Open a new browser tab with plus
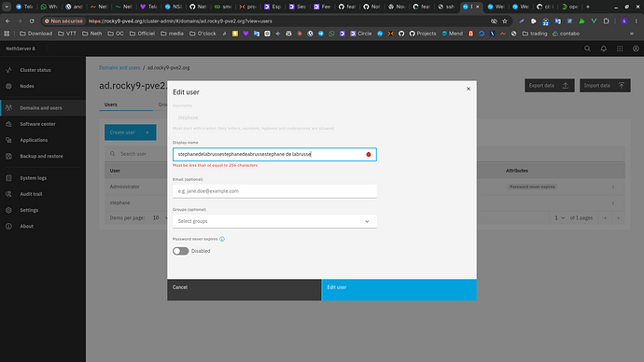This screenshot has width=644, height=362. [x=588, y=7]
